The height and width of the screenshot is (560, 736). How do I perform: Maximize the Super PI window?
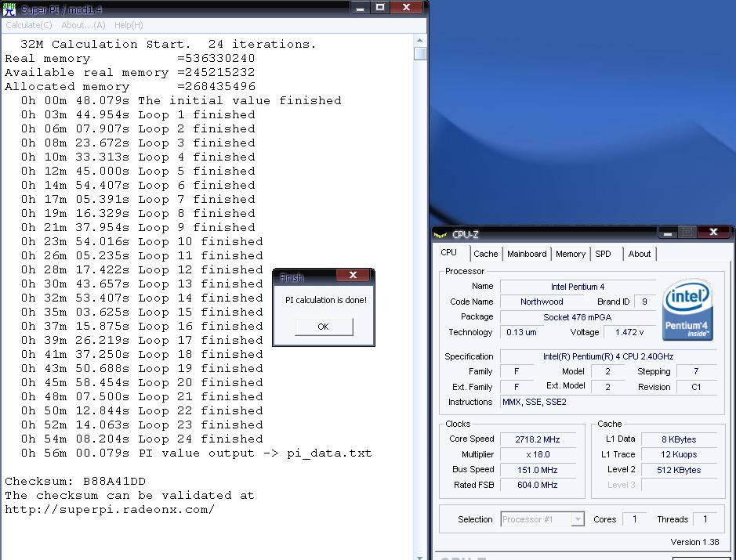click(x=380, y=8)
